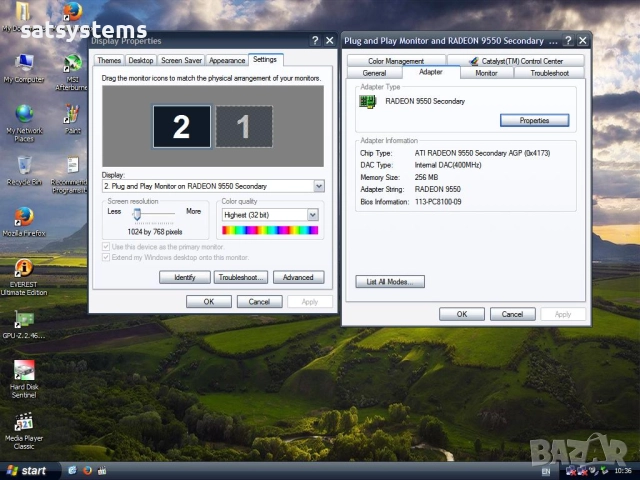Toggle 'Extend my Windows desktop onto this monitor'
This screenshot has width=640, height=480.
[x=107, y=257]
